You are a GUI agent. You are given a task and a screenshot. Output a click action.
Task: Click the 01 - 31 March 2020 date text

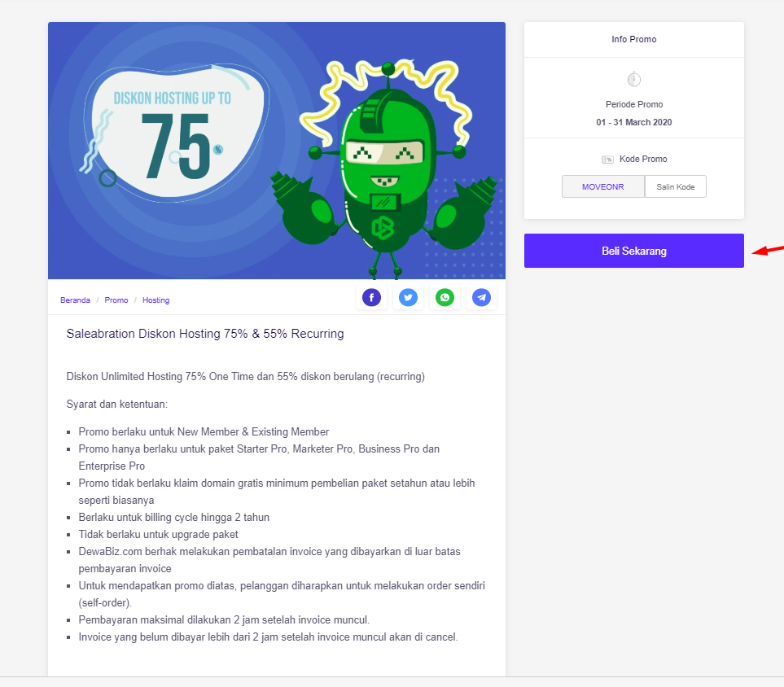click(x=634, y=122)
